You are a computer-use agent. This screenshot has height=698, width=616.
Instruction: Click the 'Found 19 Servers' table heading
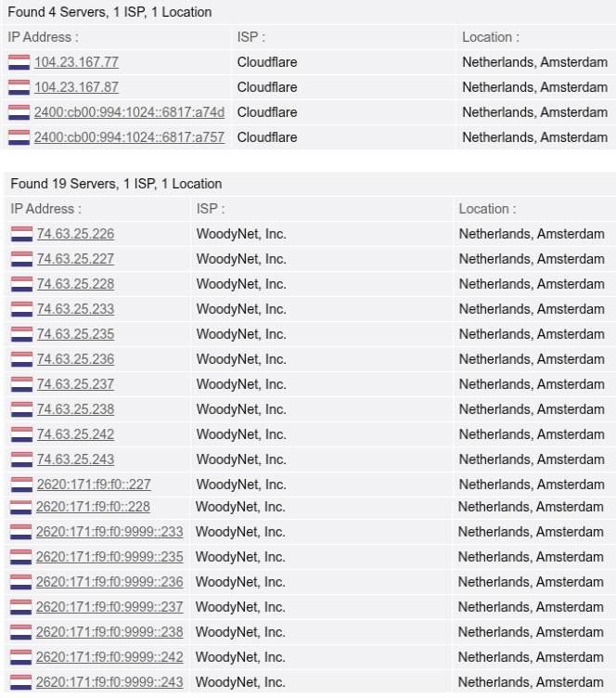pos(116,184)
